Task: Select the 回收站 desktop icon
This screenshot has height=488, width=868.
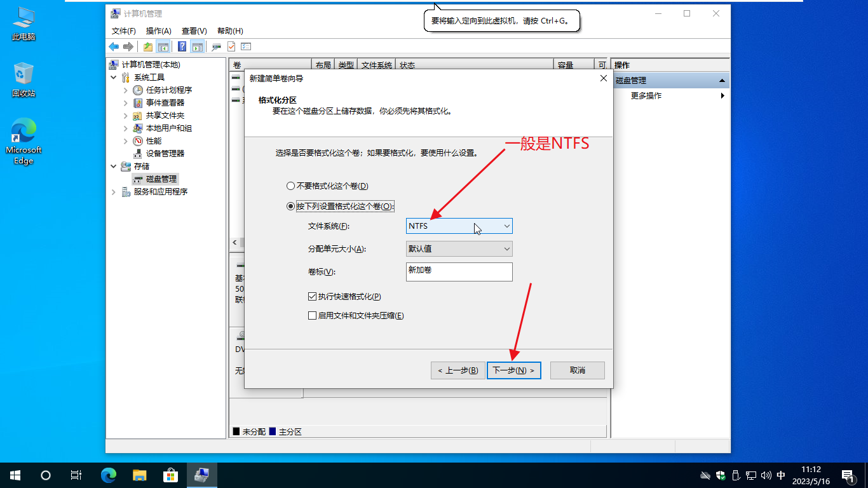Action: (24, 79)
